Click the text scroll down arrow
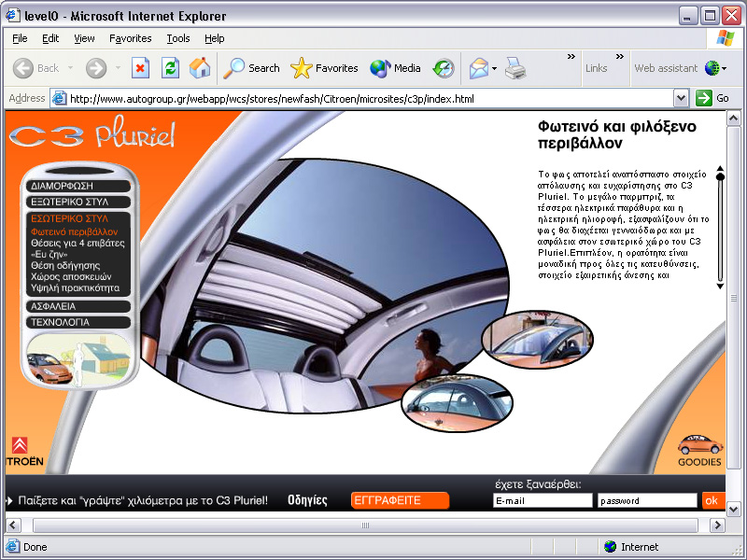747x560 pixels. [720, 287]
